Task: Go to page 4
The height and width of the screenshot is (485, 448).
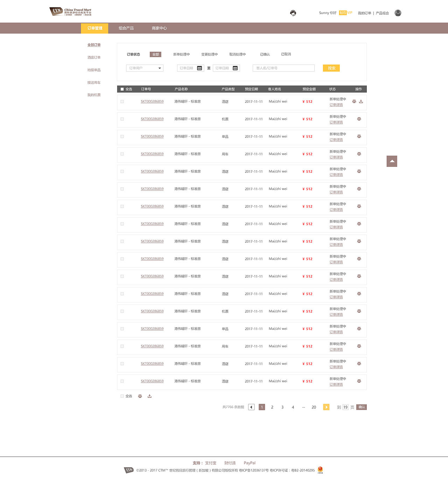Action: (x=293, y=407)
